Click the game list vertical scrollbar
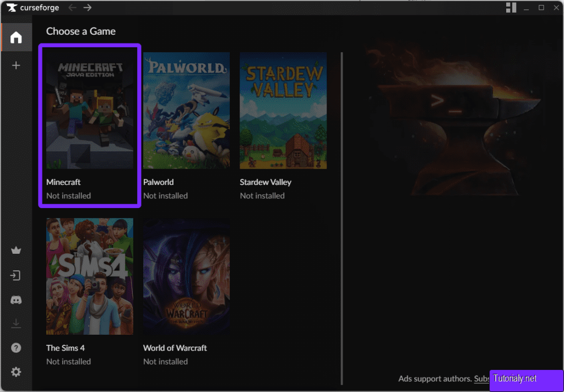This screenshot has height=392, width=564. (341, 219)
